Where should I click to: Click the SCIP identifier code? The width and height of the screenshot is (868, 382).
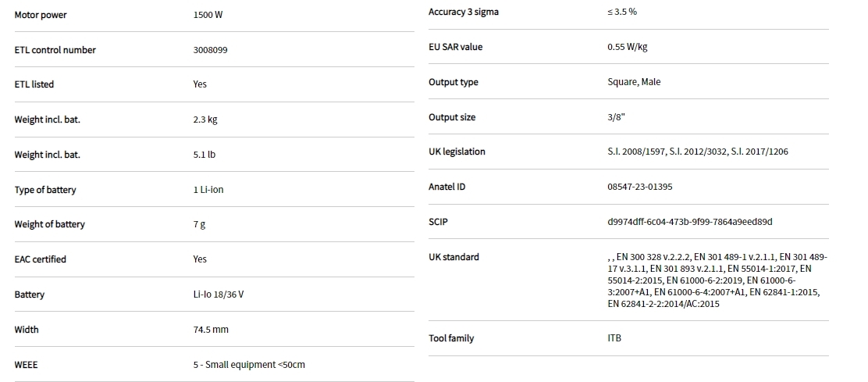(689, 222)
